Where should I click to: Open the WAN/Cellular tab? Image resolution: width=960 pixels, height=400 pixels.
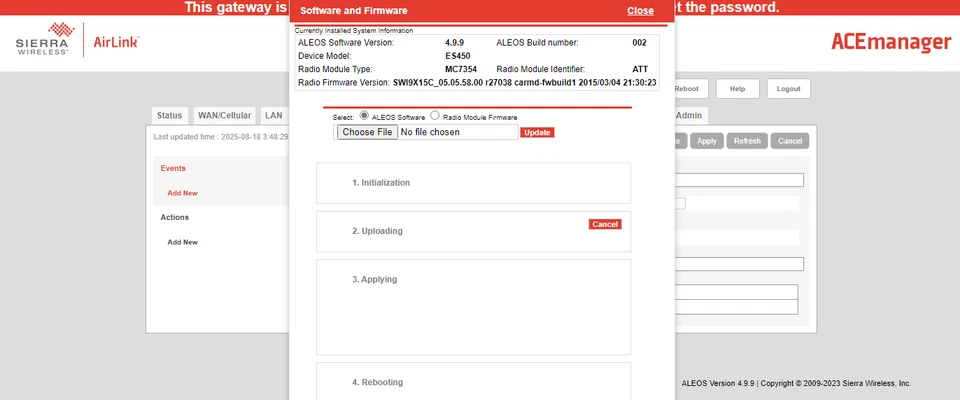pyautogui.click(x=224, y=116)
